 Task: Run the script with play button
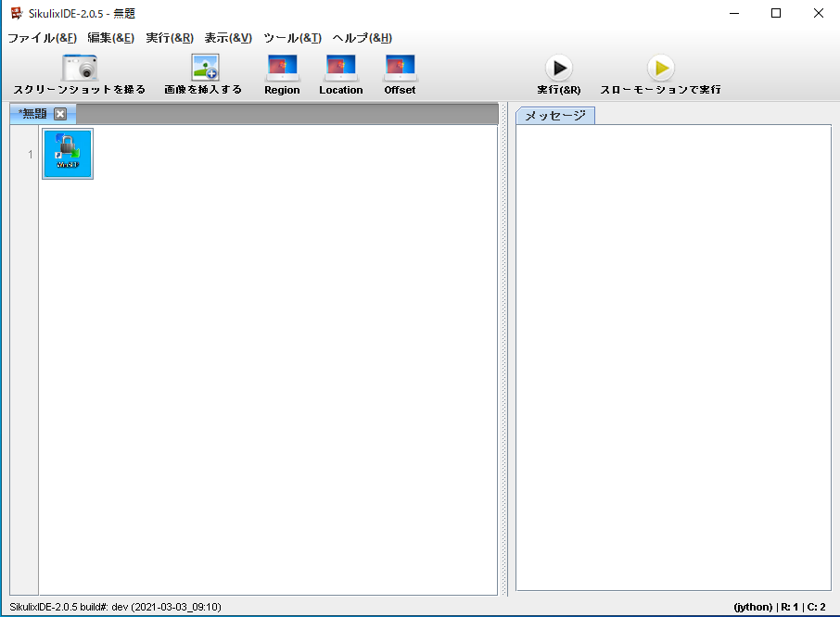click(x=558, y=69)
